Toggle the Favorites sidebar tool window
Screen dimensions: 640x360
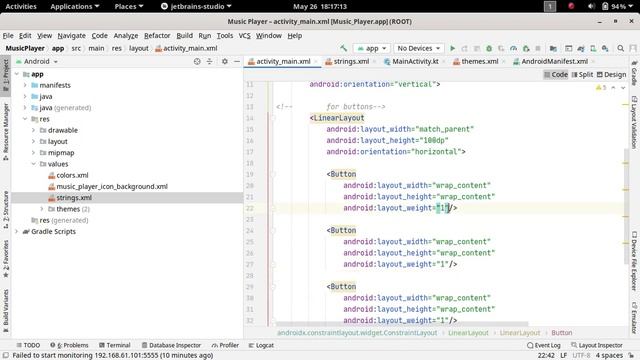[x=6, y=258]
